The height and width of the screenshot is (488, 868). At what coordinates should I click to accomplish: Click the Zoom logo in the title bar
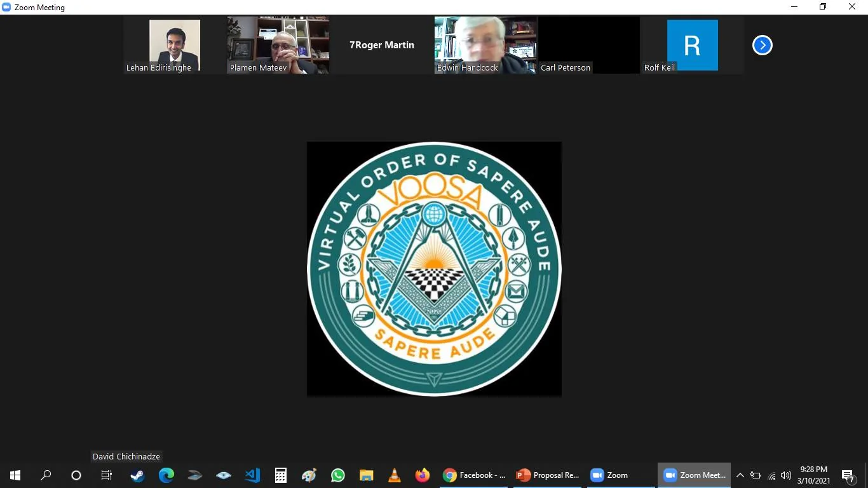(6, 7)
